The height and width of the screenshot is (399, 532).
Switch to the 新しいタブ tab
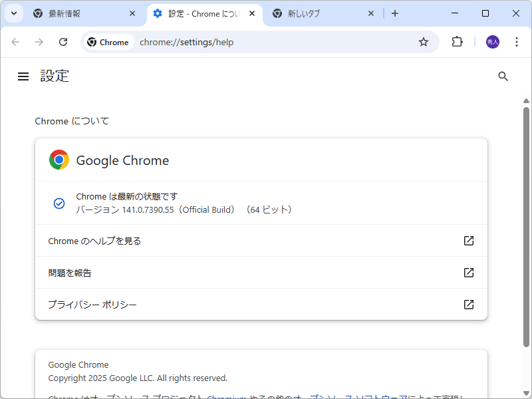[x=313, y=13]
